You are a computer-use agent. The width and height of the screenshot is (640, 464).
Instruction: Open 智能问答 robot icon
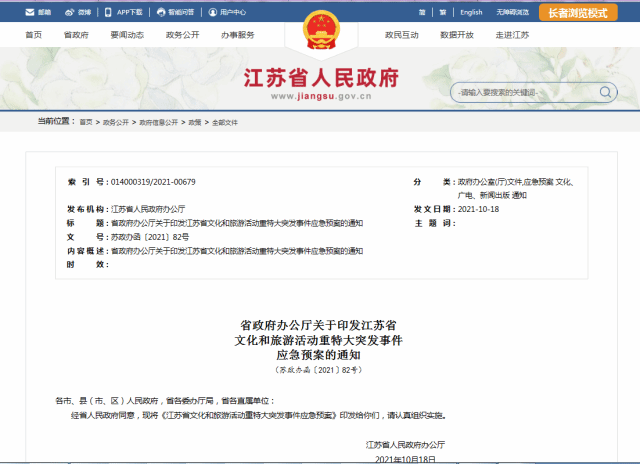coord(159,13)
